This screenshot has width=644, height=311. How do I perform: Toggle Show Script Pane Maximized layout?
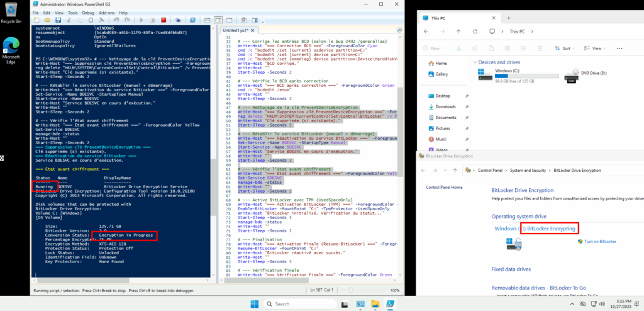(x=229, y=20)
